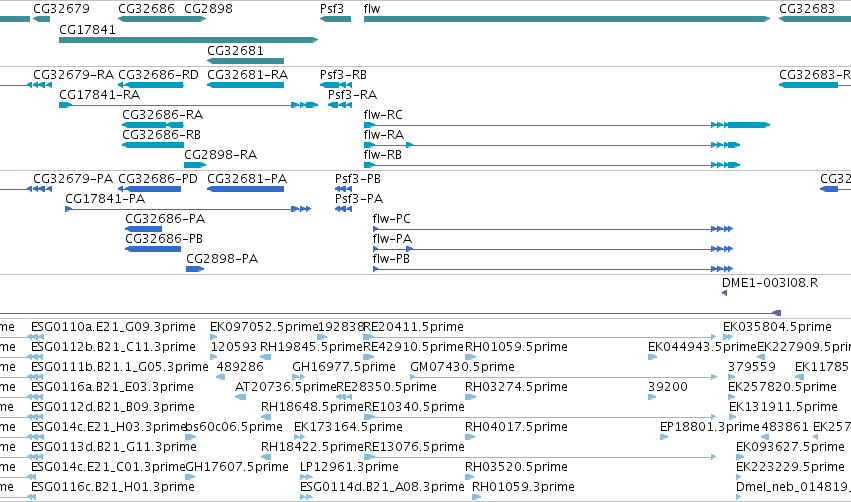Screen dimensions: 851x502
Task: Select the CG32681 gene label
Action: coord(236,50)
